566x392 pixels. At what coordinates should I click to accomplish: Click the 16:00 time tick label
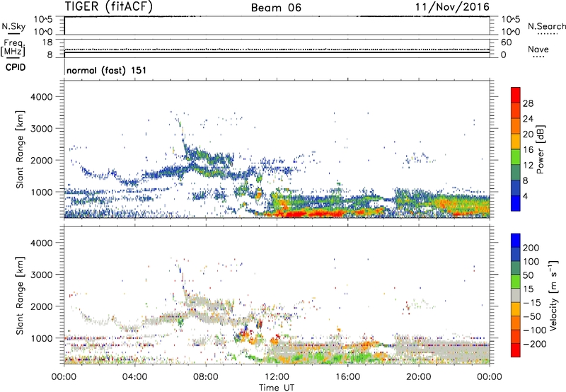(347, 377)
